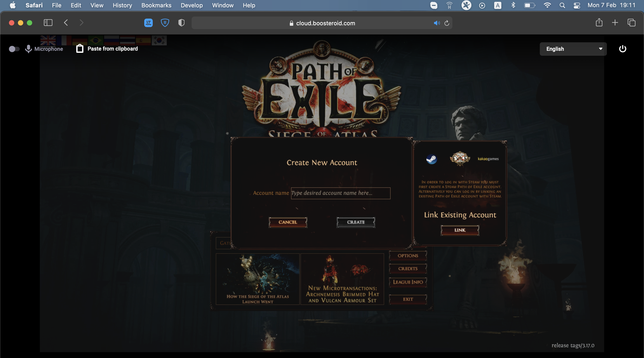This screenshot has height=358, width=644.
Task: Open the English language dropdown
Action: (573, 49)
